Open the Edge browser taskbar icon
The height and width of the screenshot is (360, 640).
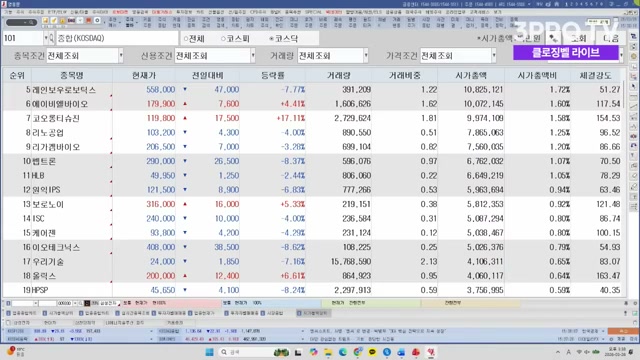342,352
